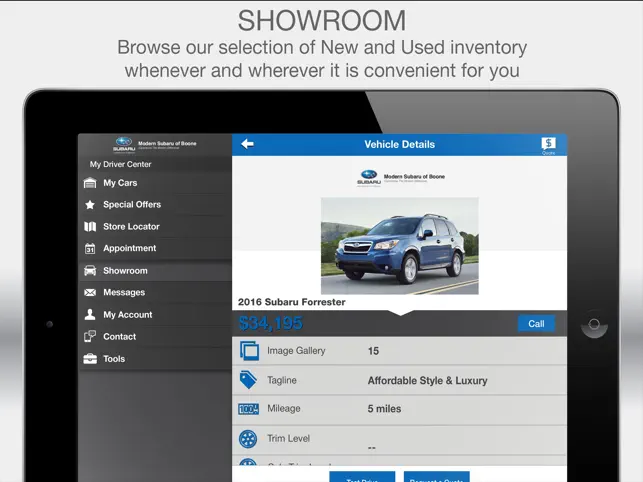This screenshot has height=482, width=643.
Task: Select the Showroom menu item
Action: click(x=155, y=271)
